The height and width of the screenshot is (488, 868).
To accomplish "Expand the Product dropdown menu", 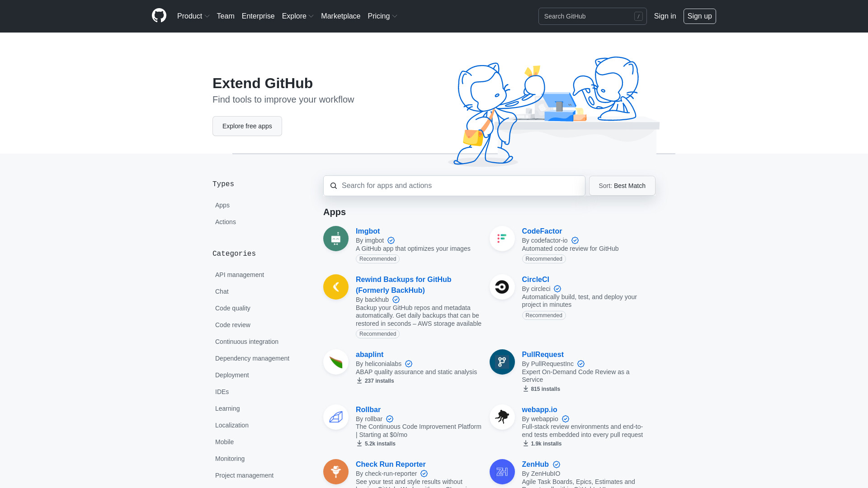I will (x=193, y=16).
